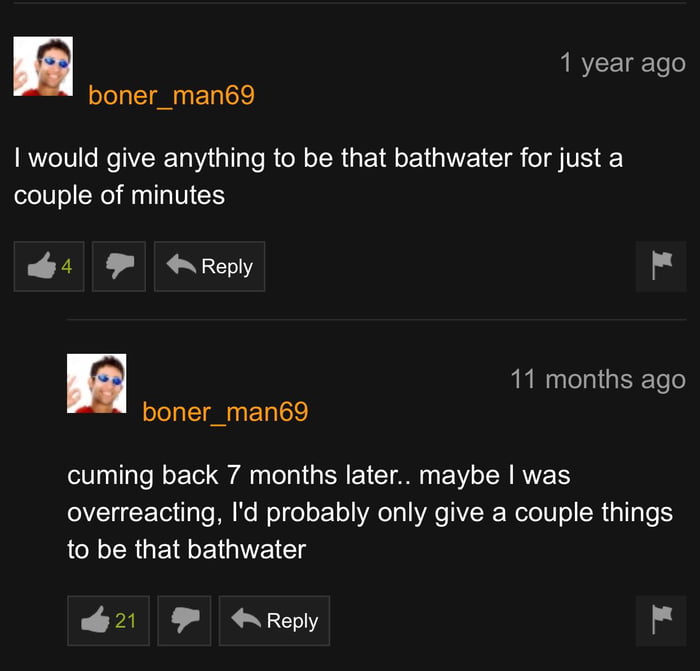The height and width of the screenshot is (671, 700).
Task: Open boner_man69 profile from top comment username
Action: coord(171,95)
